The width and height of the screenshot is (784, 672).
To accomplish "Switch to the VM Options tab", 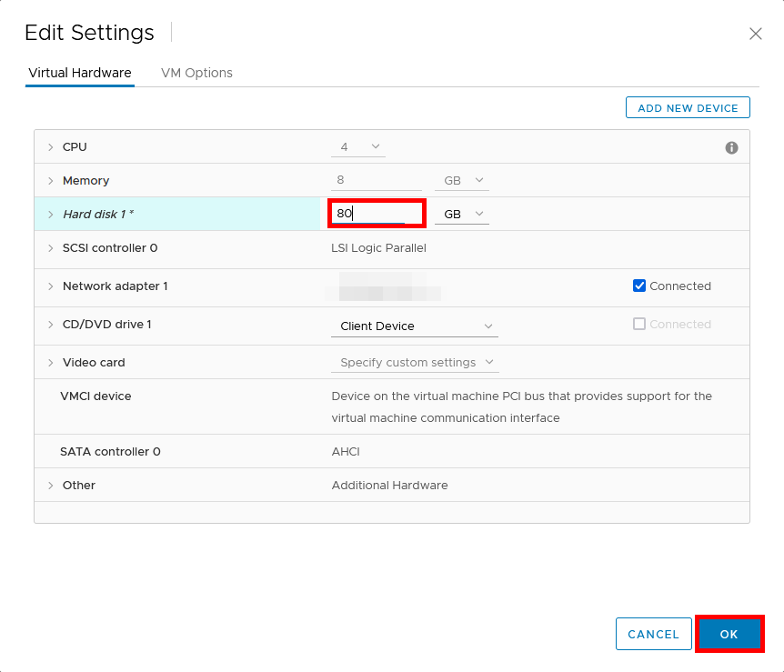I will click(x=196, y=73).
